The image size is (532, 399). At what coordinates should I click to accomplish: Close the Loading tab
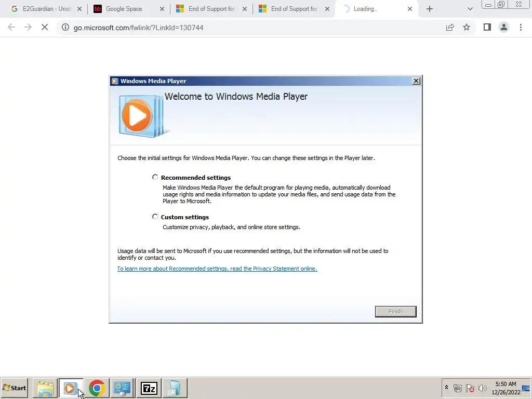point(410,9)
